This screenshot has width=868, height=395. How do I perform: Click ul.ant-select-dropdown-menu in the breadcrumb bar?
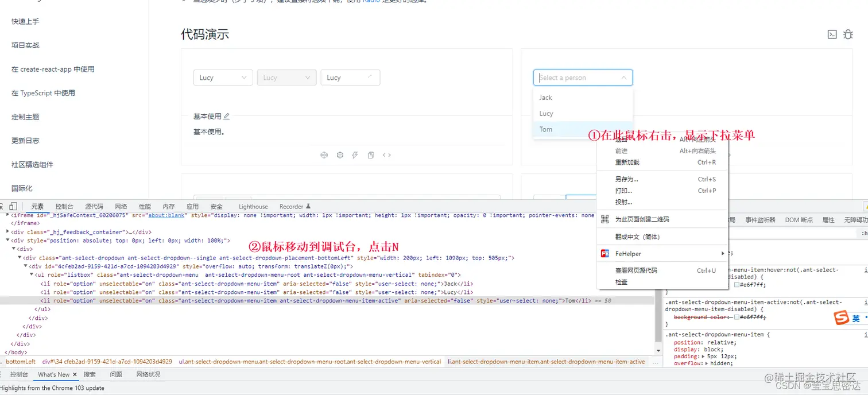pyautogui.click(x=310, y=362)
